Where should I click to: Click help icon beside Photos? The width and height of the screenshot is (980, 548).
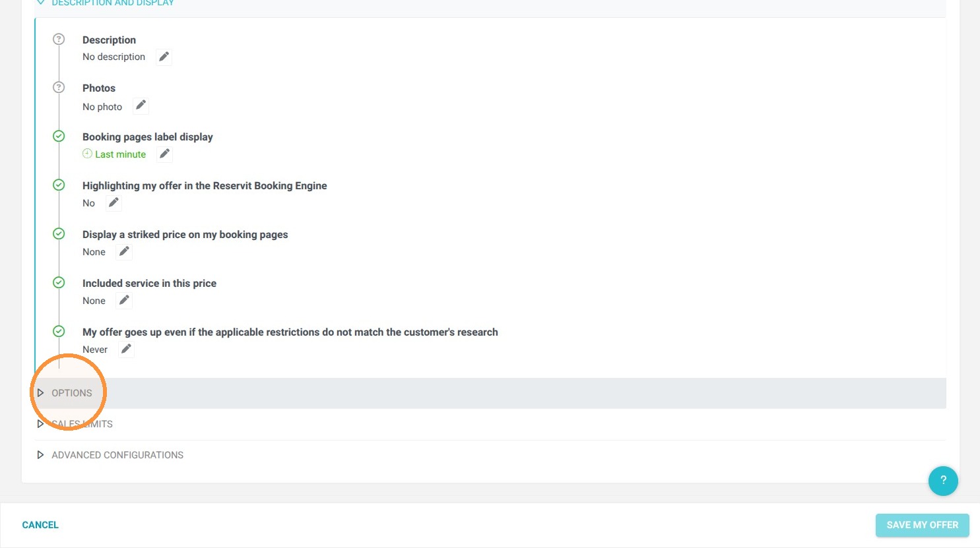coord(59,87)
